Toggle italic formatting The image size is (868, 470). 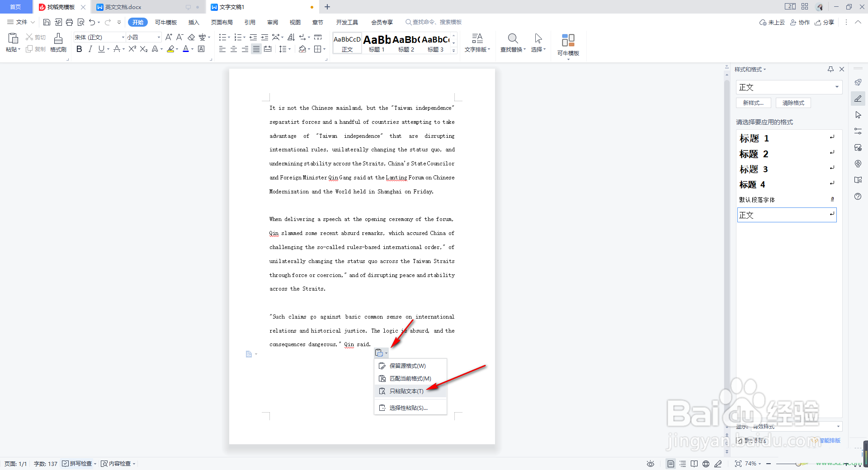[x=90, y=49]
